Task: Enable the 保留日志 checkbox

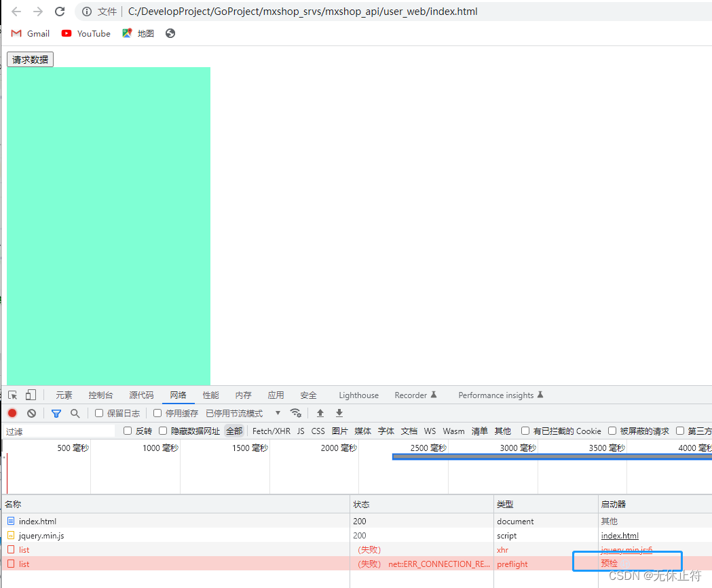Action: [x=99, y=413]
